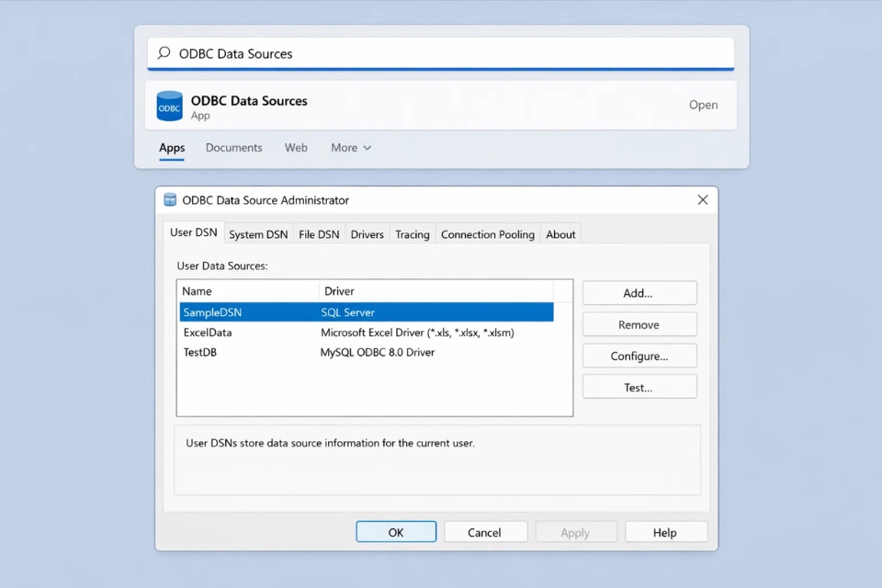Click the Test button
This screenshot has width=882, height=588.
639,386
